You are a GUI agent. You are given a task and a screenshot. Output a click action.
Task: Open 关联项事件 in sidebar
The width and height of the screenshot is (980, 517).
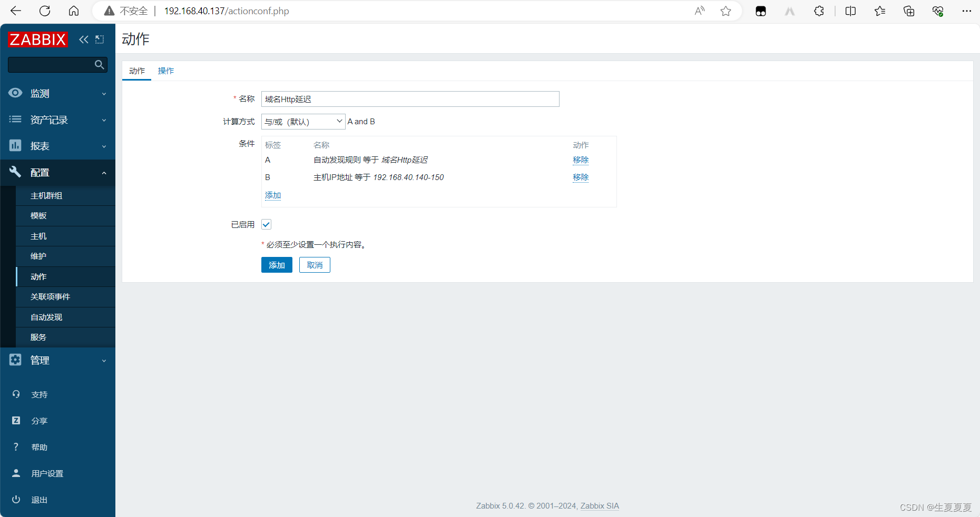point(65,297)
